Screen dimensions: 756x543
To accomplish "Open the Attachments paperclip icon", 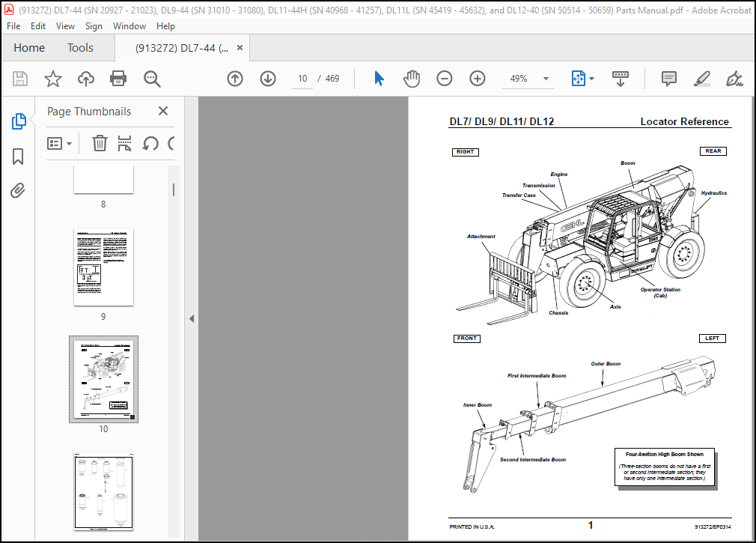I will coord(17,190).
